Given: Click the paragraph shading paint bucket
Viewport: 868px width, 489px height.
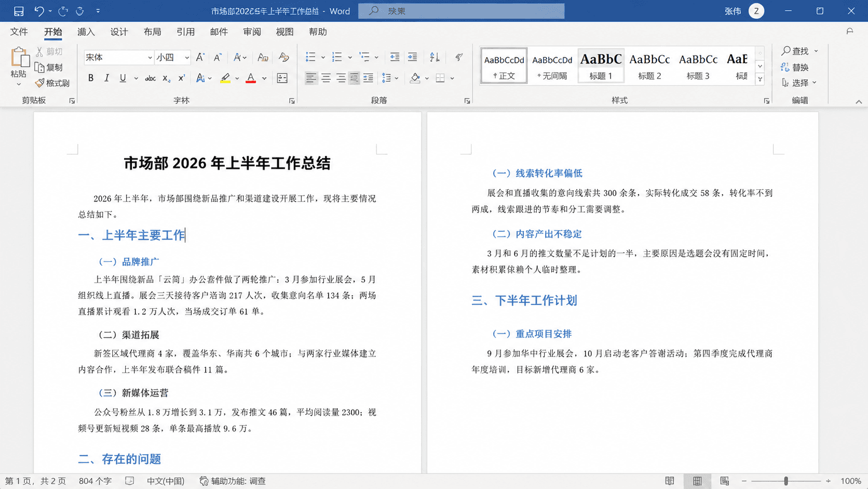Looking at the screenshot, I should pos(415,78).
